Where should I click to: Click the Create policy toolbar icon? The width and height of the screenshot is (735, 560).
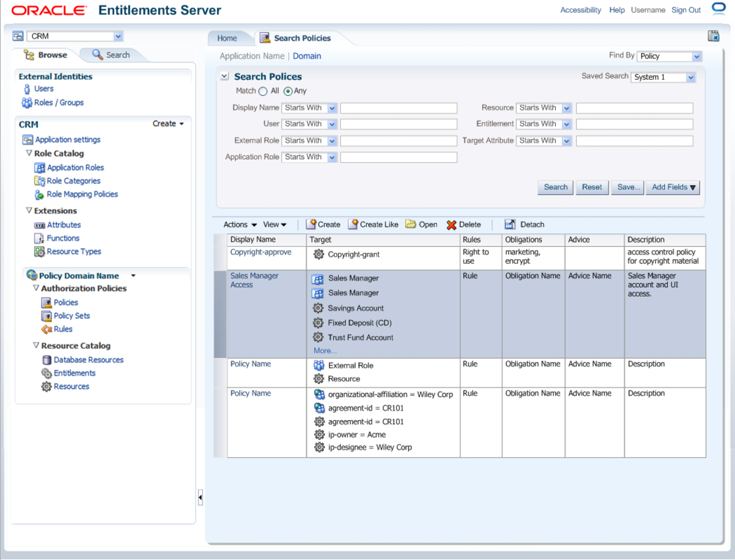point(311,224)
